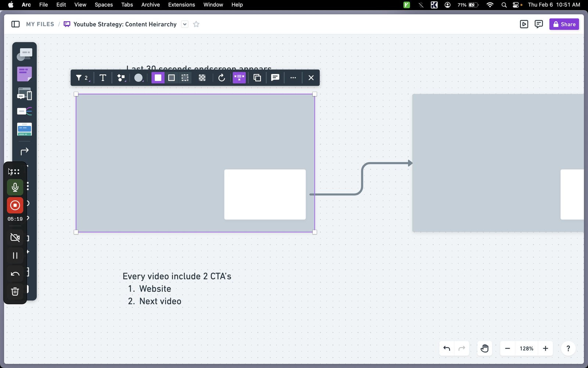Select the solid filled shape style
The width and height of the screenshot is (588, 368).
[x=158, y=78]
